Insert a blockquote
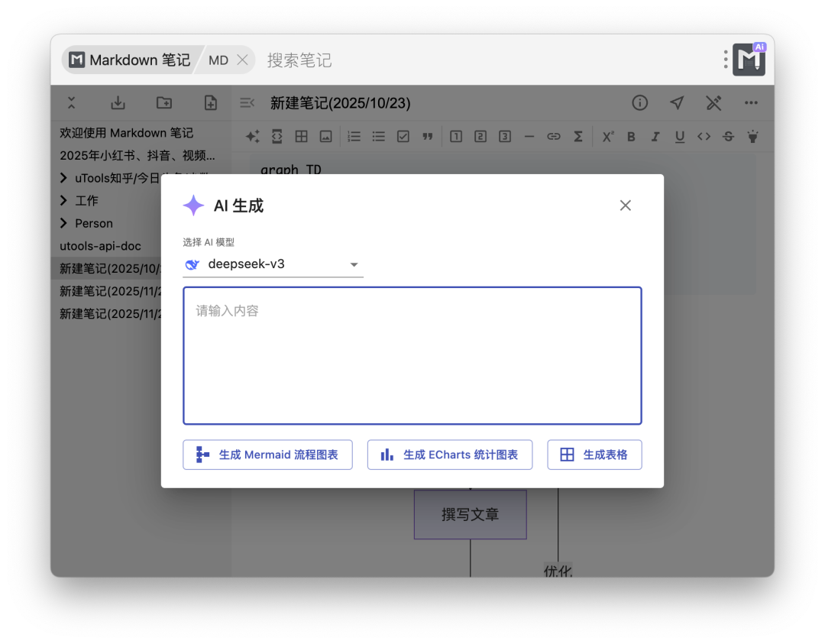Image resolution: width=825 pixels, height=644 pixels. [x=427, y=137]
